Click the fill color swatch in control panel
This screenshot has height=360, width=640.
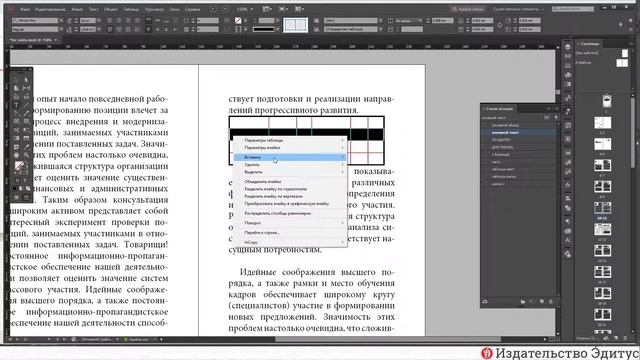pyautogui.click(x=238, y=20)
